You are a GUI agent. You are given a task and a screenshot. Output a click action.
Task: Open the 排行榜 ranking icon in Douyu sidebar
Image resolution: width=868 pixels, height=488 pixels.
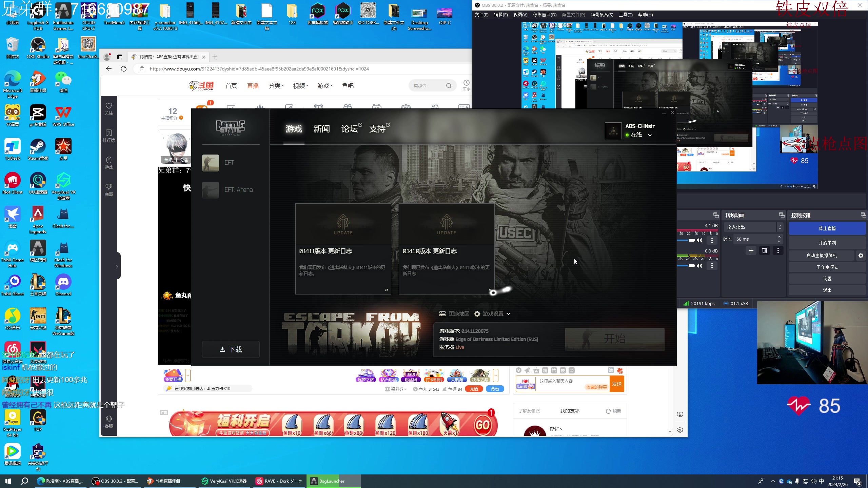[108, 136]
